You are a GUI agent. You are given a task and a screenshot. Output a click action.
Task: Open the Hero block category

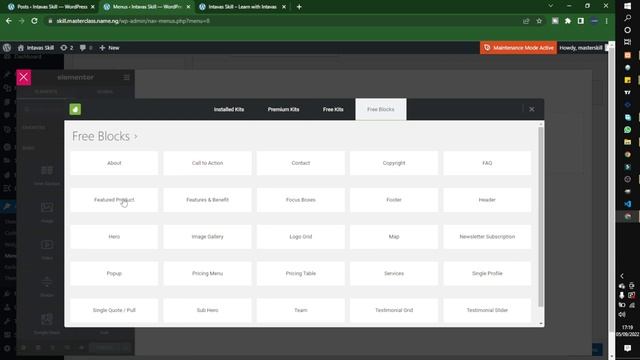click(114, 237)
